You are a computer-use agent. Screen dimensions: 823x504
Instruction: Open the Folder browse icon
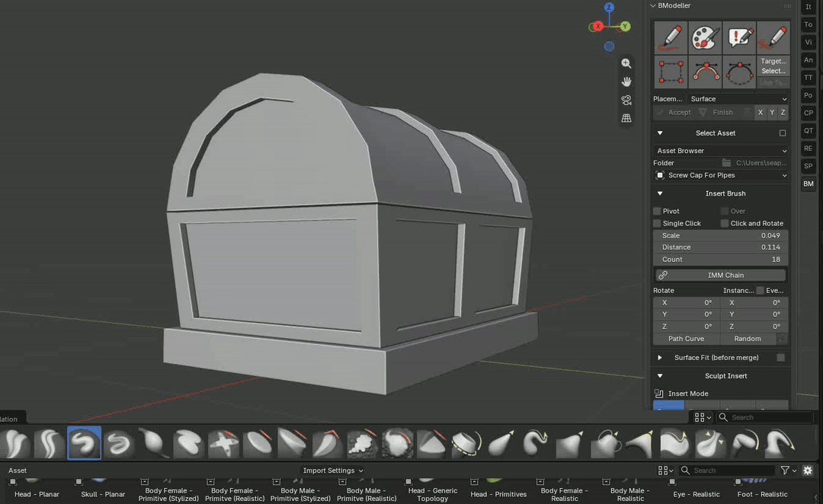(x=726, y=163)
